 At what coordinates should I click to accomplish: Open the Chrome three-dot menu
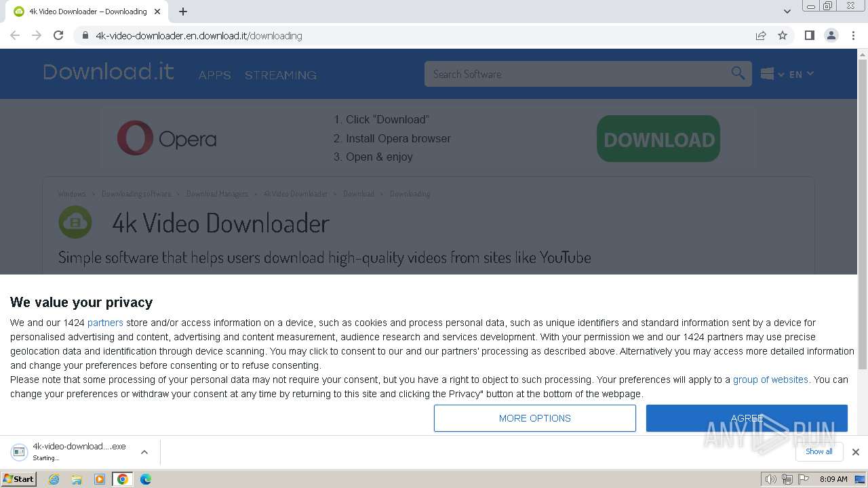[x=853, y=35]
